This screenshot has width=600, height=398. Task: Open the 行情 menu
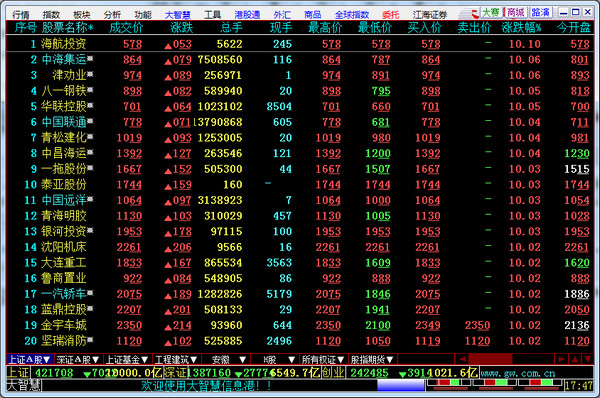coord(21,15)
